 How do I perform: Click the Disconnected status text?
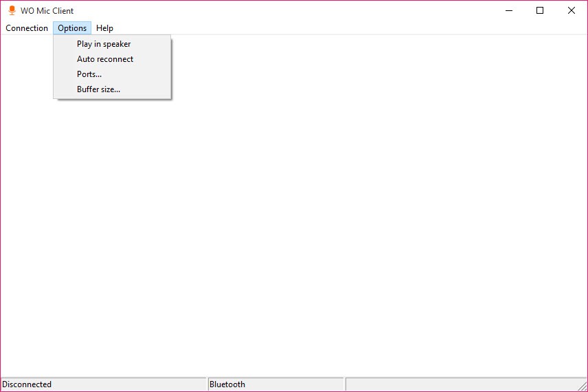(27, 384)
